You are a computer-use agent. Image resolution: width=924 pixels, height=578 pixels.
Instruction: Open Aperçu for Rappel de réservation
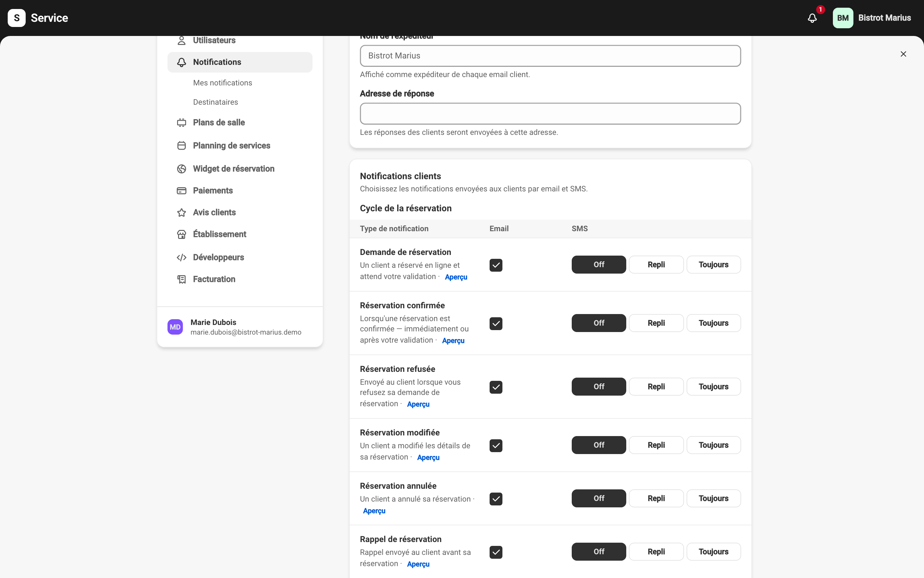click(418, 564)
